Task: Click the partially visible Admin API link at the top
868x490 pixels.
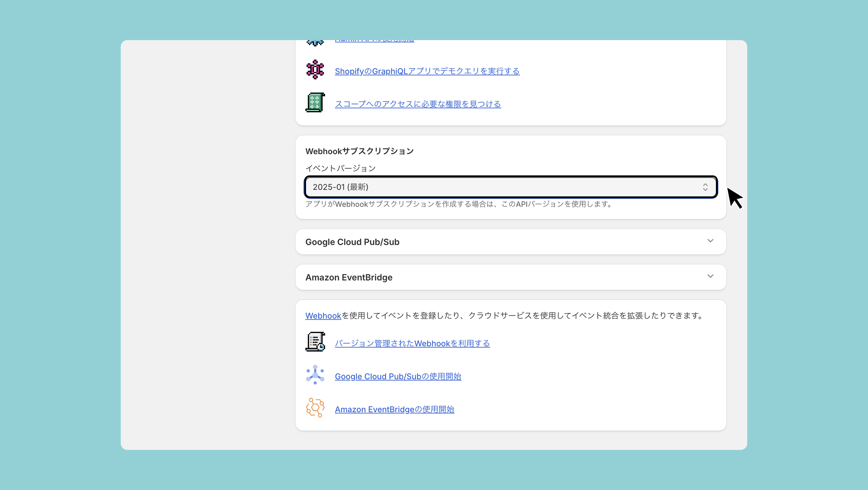Action: pos(374,41)
